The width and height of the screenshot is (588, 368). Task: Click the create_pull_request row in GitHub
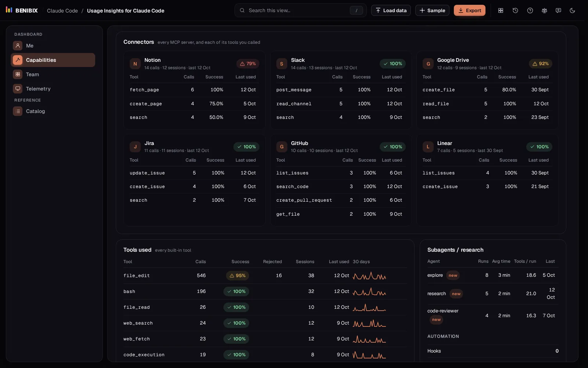point(341,200)
